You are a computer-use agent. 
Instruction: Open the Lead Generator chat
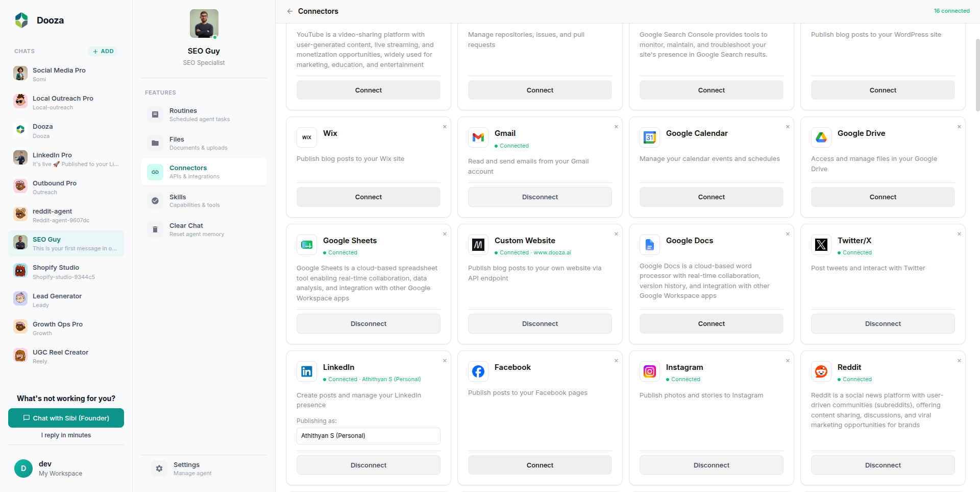coord(66,300)
